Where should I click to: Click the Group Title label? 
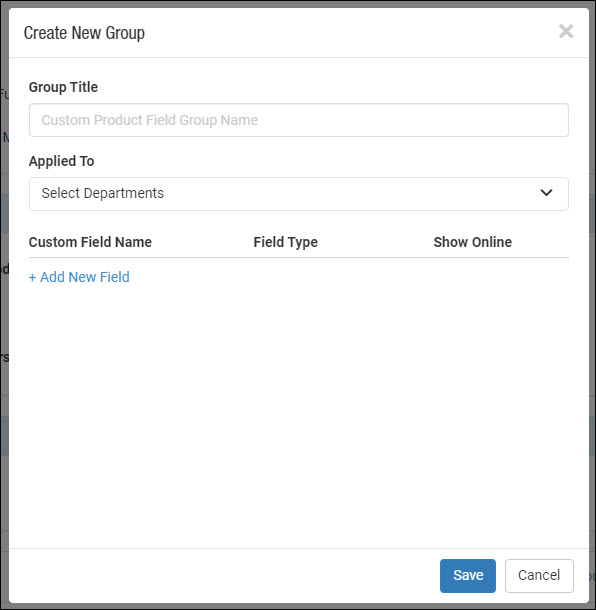tap(63, 87)
